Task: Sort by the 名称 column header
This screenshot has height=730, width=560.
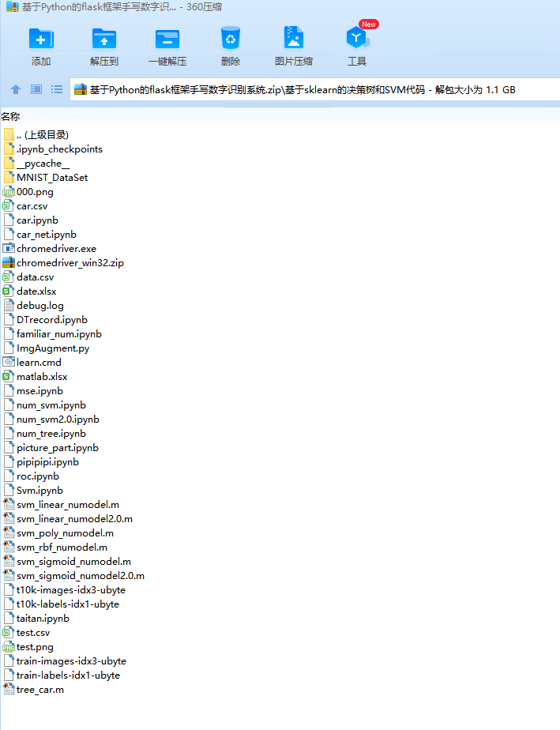Action: pos(10,116)
